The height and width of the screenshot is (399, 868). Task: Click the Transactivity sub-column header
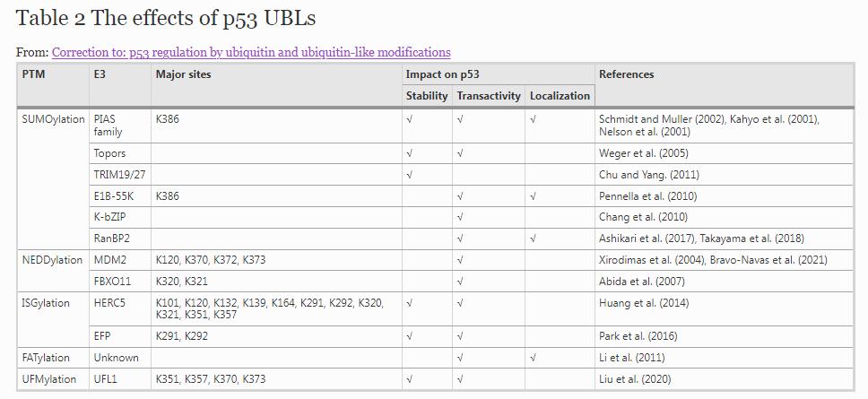click(489, 96)
